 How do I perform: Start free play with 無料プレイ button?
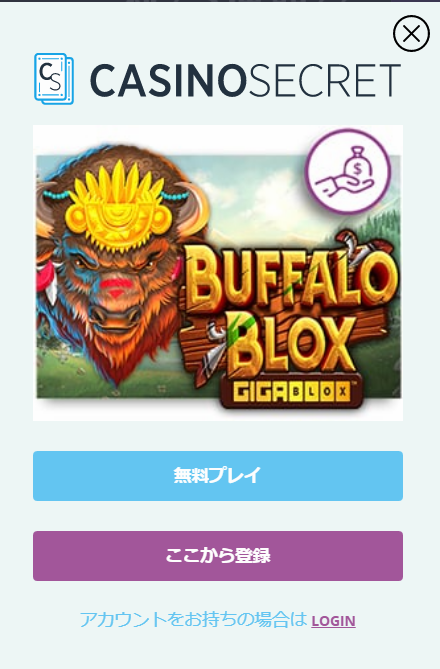(218, 476)
